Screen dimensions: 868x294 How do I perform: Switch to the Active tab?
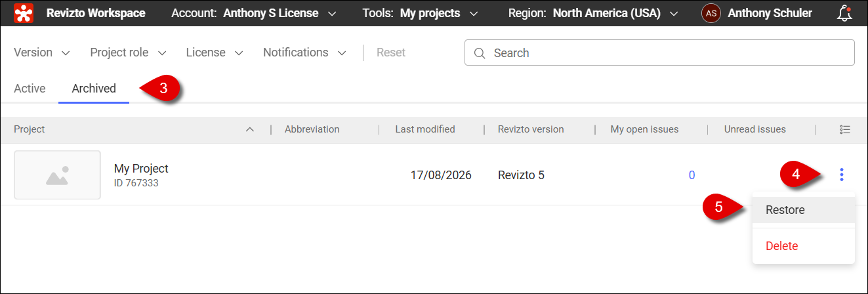[30, 89]
